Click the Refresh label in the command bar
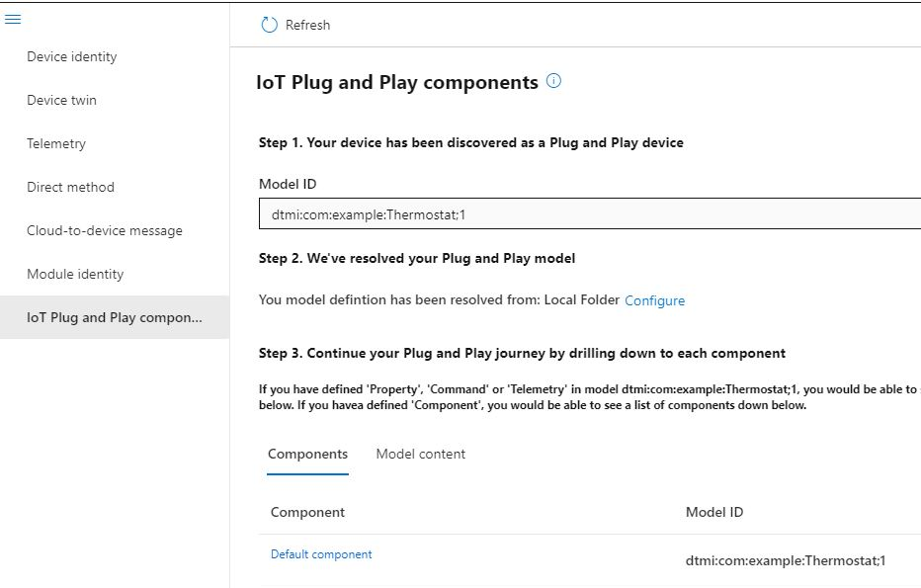Screen dimensions: 921x588 tap(306, 26)
